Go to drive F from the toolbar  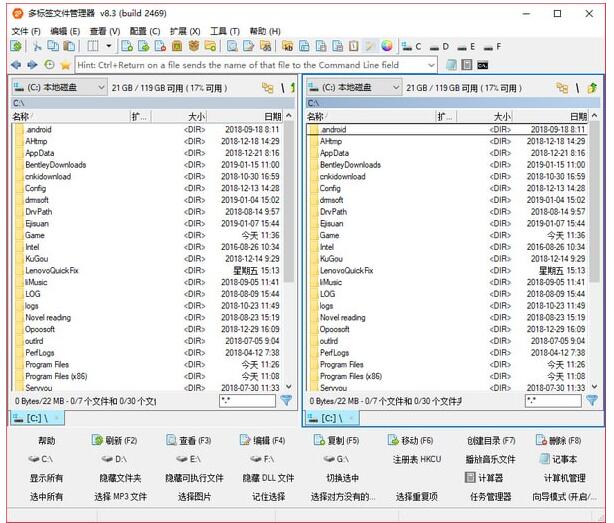493,47
